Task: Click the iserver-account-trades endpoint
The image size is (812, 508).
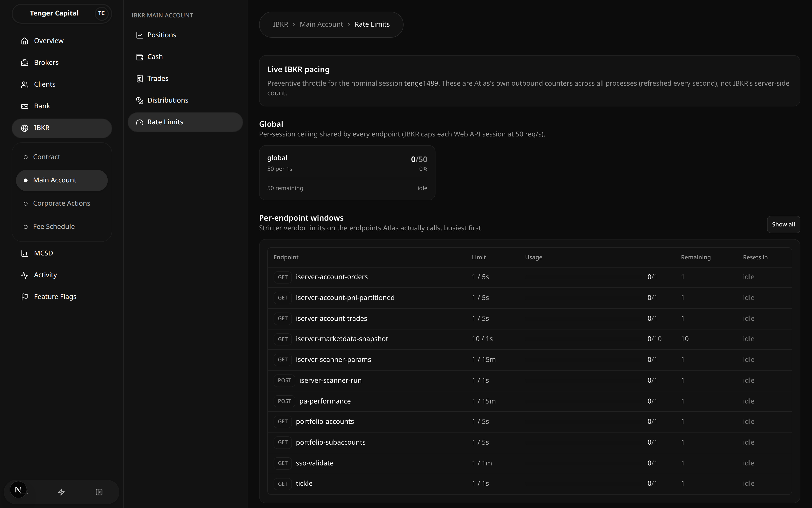Action: click(331, 319)
